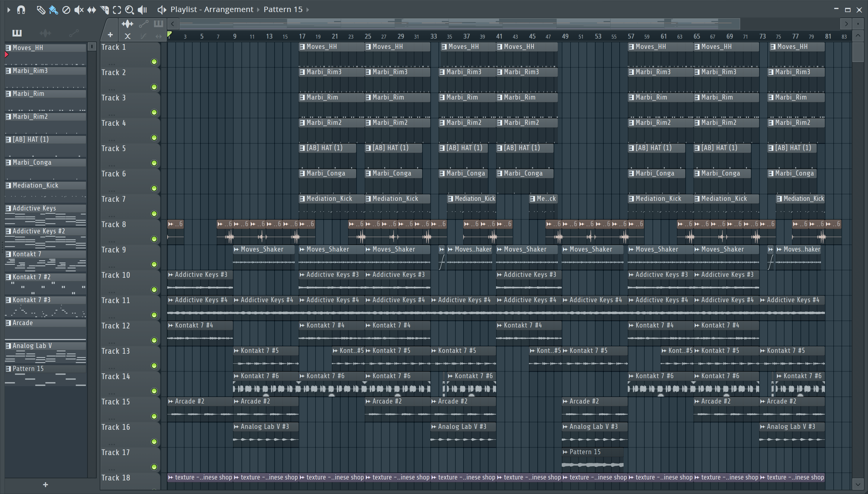Mute Track 10 with green switch
Viewport: 868px width, 494px height.
154,290
